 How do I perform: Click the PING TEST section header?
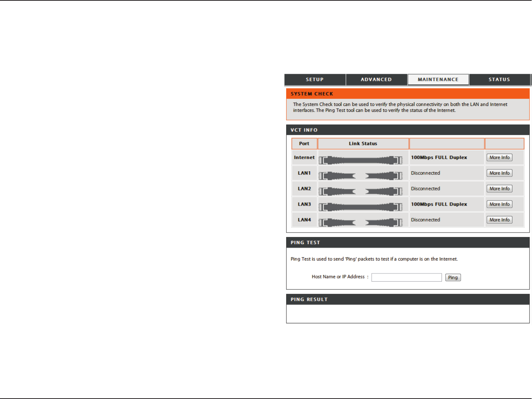[x=408, y=243]
